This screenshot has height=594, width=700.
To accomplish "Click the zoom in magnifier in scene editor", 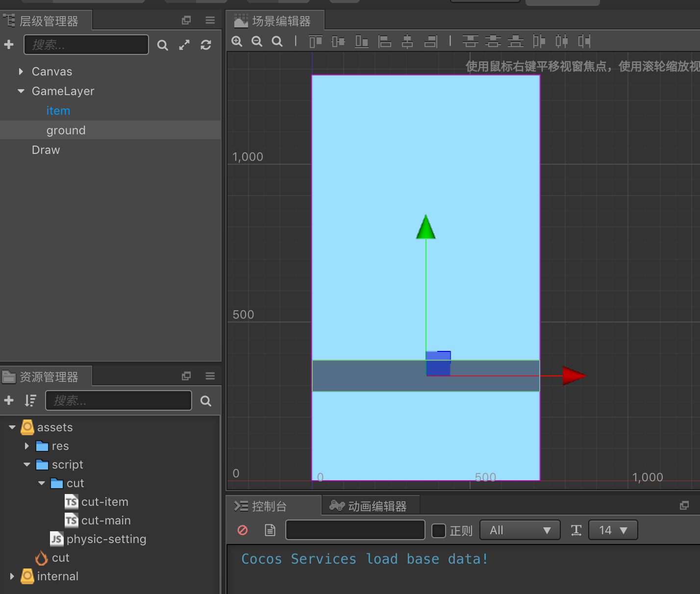I will point(237,42).
